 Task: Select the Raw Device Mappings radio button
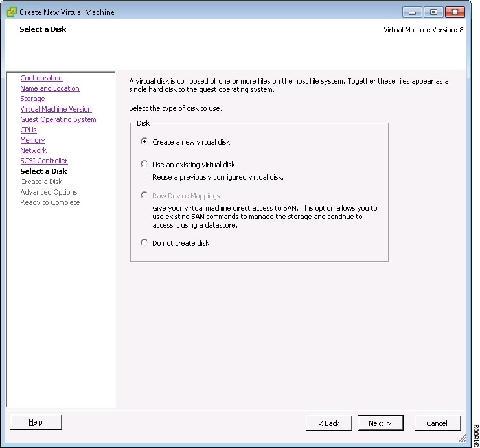(x=144, y=195)
